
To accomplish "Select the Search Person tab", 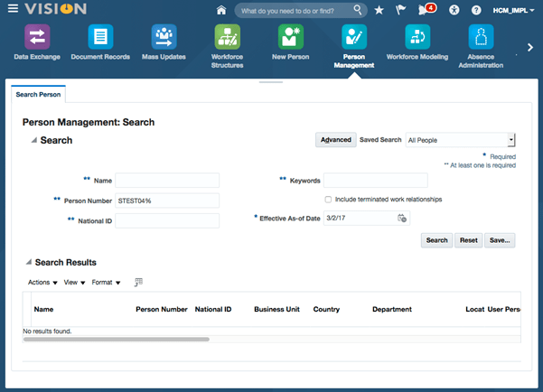I will [38, 94].
